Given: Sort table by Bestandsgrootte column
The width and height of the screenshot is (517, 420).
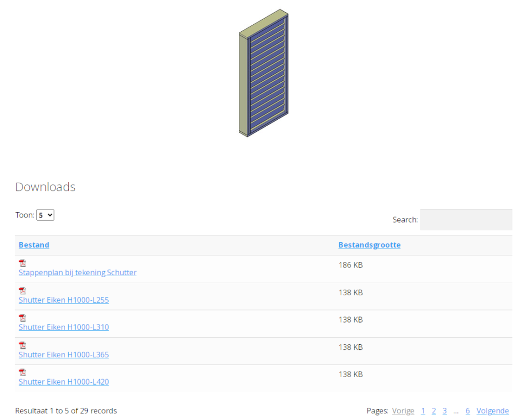Looking at the screenshot, I should (x=369, y=245).
